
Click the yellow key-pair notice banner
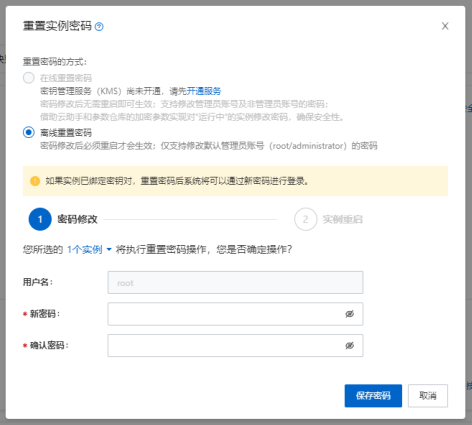(235, 181)
